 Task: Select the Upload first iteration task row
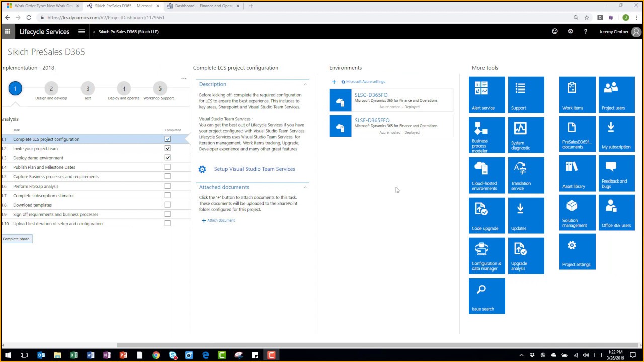point(95,223)
